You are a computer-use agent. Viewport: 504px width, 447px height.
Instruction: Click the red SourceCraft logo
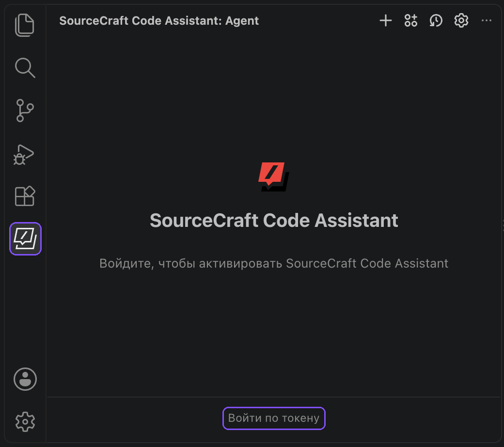[273, 176]
